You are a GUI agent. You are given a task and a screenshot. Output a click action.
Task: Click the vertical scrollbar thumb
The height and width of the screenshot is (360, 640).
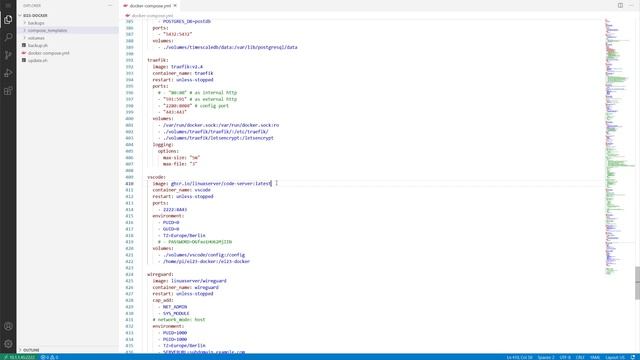(637, 283)
